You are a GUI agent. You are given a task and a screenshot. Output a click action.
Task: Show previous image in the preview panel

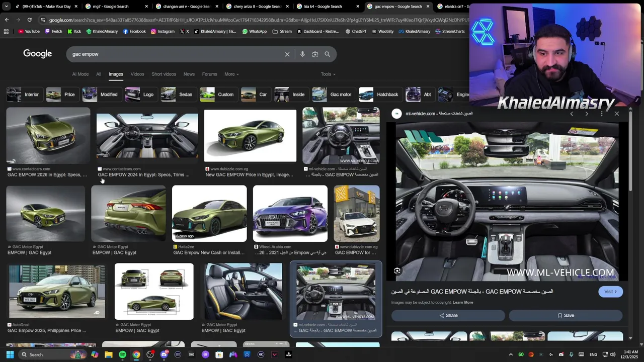(x=572, y=114)
